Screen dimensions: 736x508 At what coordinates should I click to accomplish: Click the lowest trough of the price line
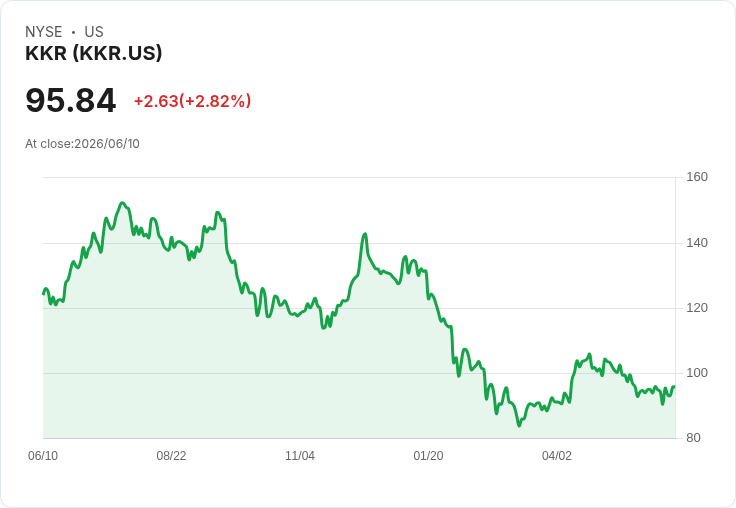tap(519, 425)
